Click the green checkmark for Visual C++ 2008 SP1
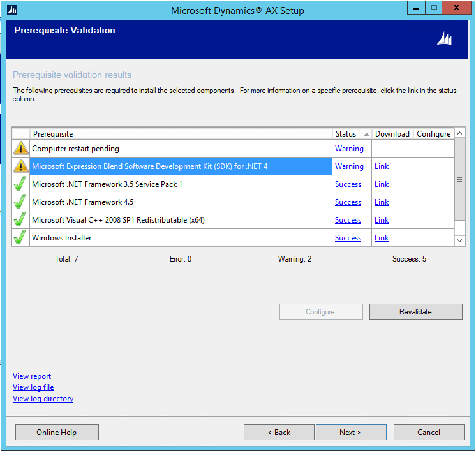Screen dimensions: 476x451 tap(20, 220)
